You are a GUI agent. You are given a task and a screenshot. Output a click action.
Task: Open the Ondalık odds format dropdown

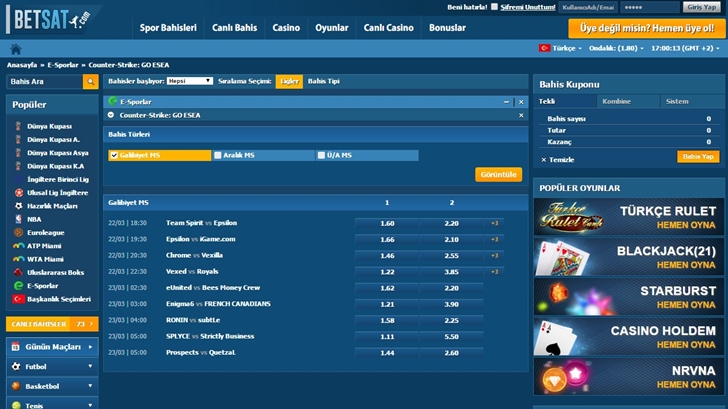(x=616, y=48)
